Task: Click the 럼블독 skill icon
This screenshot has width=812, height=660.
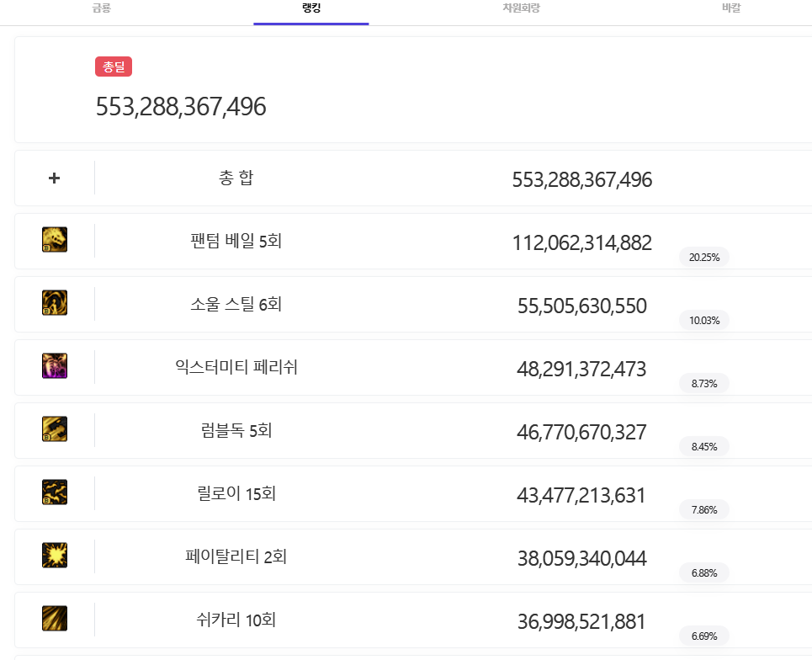Action: pos(55,429)
